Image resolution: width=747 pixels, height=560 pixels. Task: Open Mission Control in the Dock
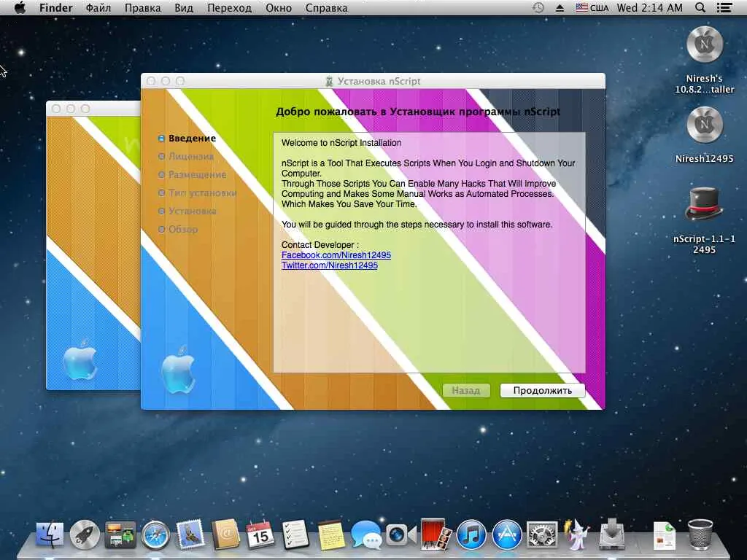[120, 534]
